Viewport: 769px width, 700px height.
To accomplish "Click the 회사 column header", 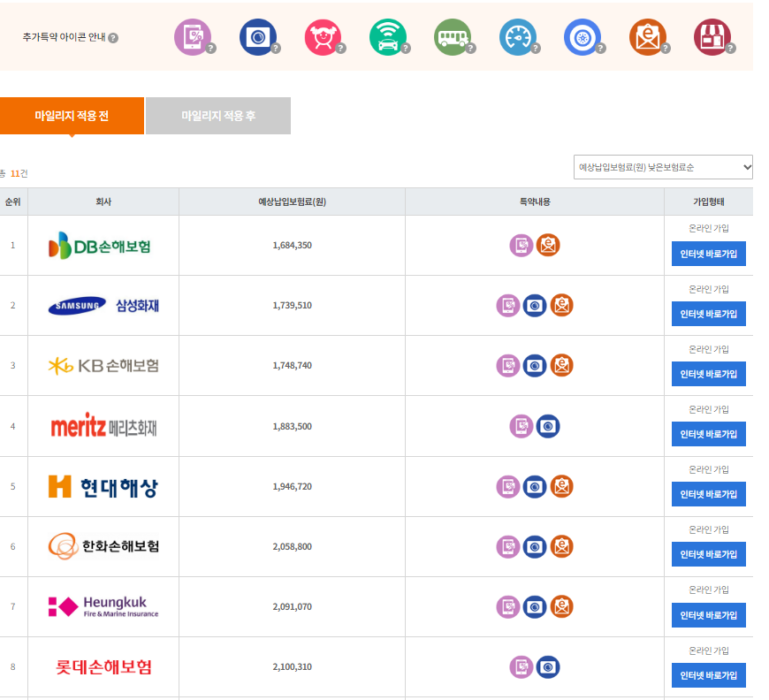I will (103, 202).
